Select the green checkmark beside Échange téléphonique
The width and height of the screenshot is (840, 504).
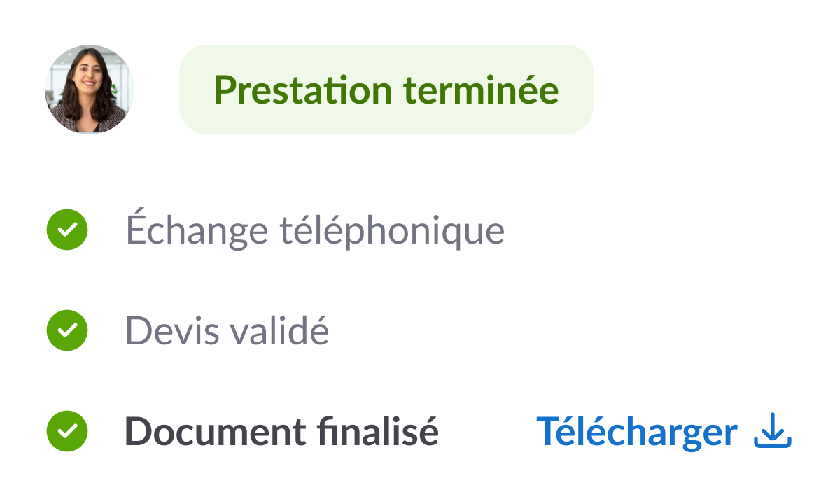66,229
